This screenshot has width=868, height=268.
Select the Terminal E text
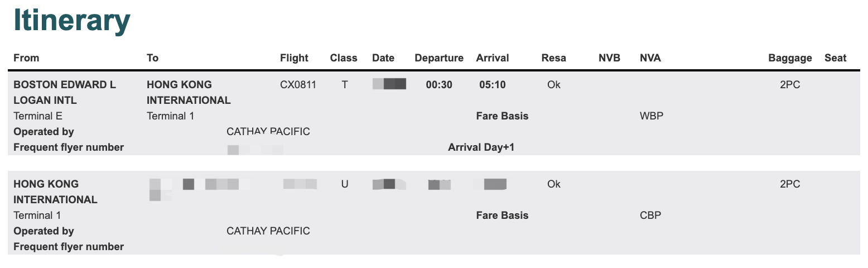(x=38, y=116)
